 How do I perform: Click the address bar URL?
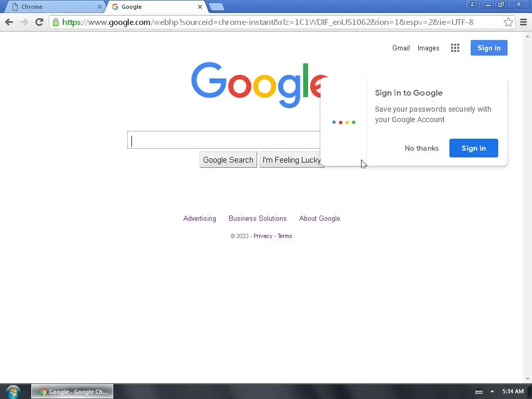pos(268,22)
